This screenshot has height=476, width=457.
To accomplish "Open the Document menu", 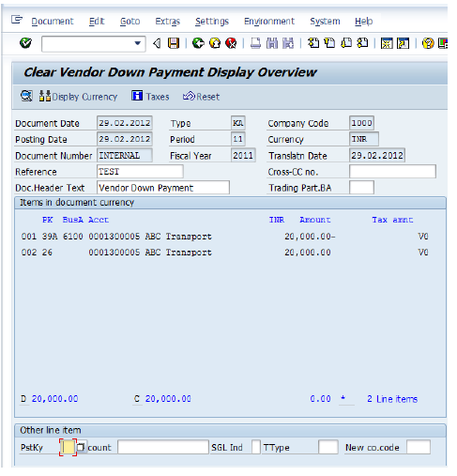I will tap(53, 22).
